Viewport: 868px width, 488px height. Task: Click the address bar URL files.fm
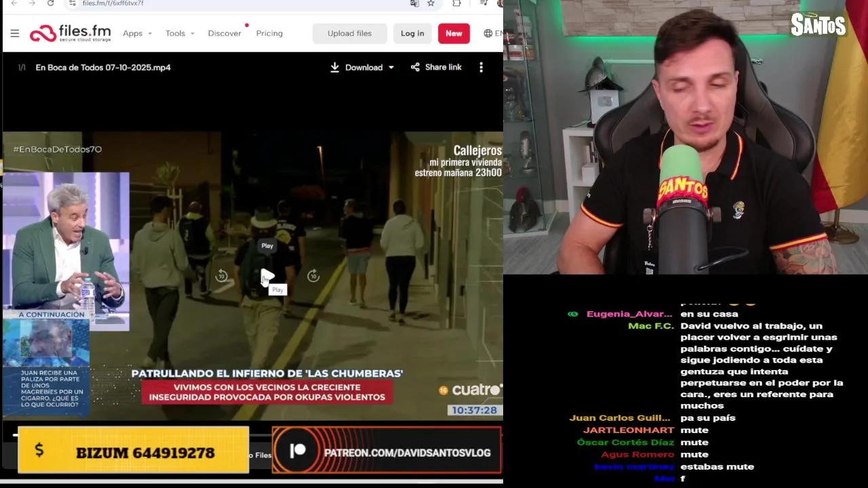(113, 3)
